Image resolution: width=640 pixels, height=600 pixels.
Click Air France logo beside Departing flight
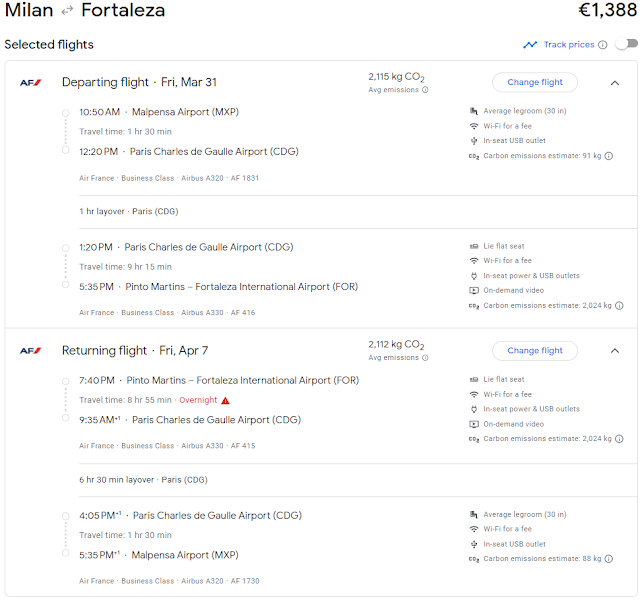pos(31,82)
